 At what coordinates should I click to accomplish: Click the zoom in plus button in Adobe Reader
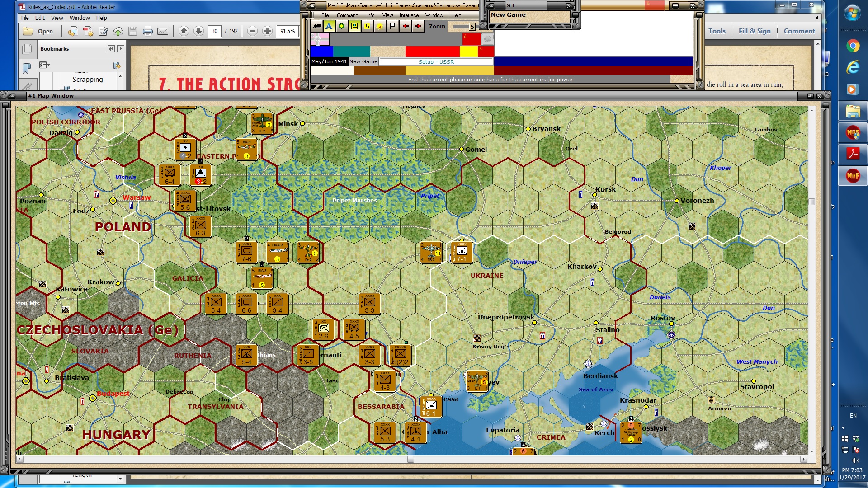coord(268,31)
